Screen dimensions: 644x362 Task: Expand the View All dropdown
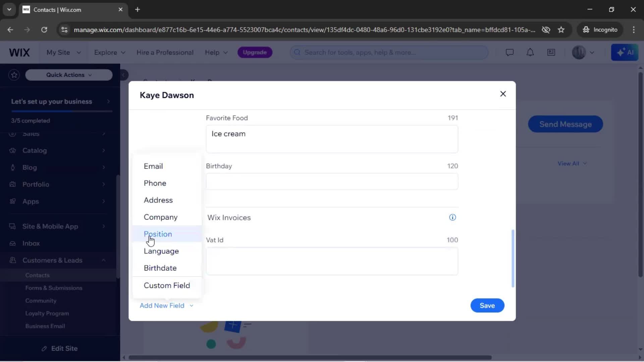click(572, 164)
